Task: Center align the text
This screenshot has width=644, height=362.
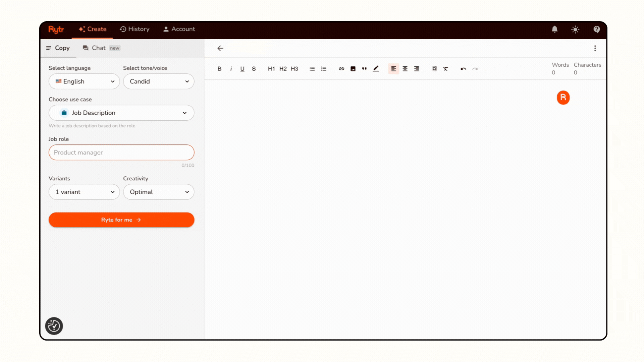Action: pos(405,69)
